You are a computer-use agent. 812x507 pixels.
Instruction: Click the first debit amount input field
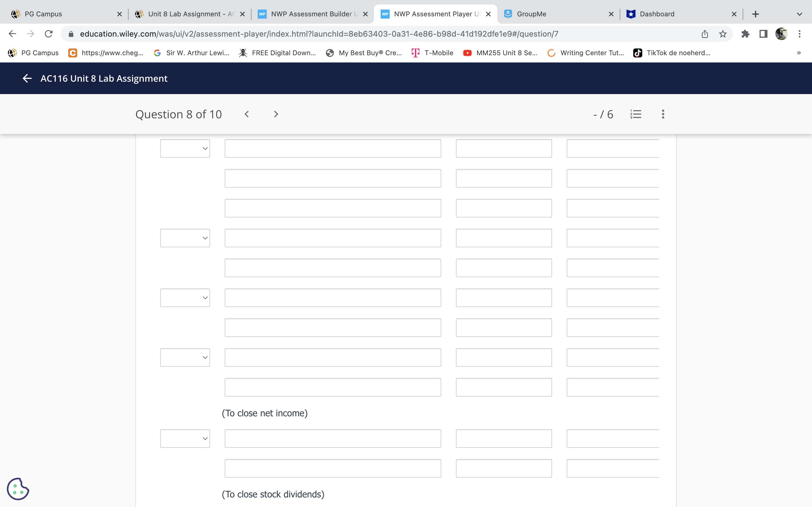point(504,148)
